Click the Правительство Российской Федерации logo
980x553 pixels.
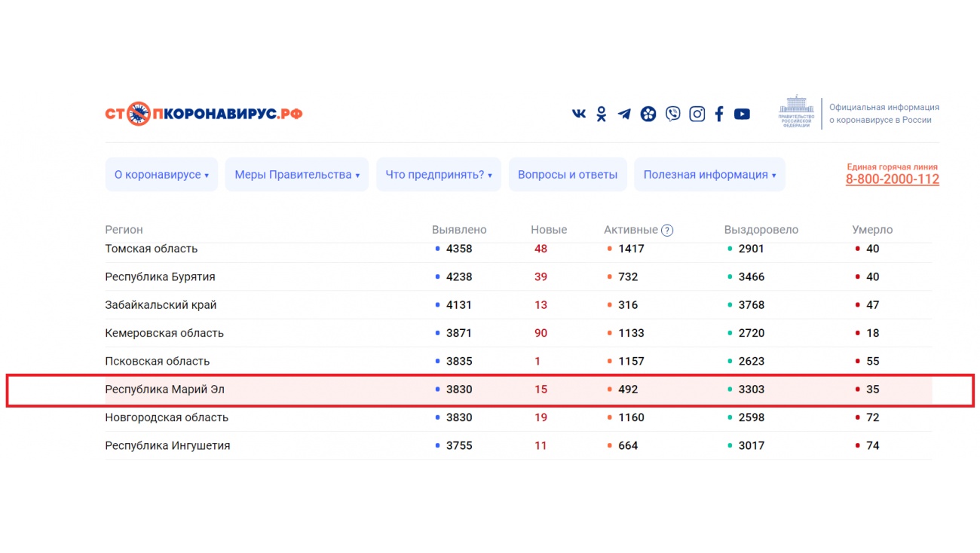pos(797,113)
